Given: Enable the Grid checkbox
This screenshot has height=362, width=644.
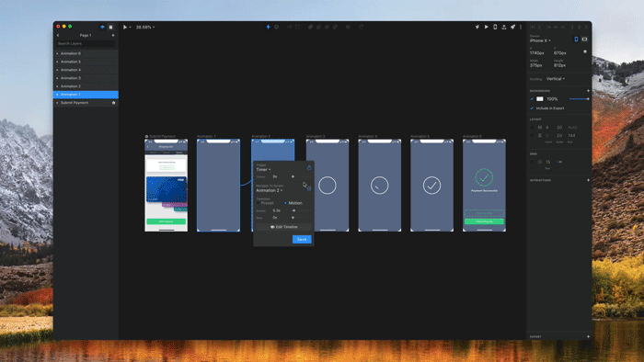Looking at the screenshot, I should (x=533, y=162).
